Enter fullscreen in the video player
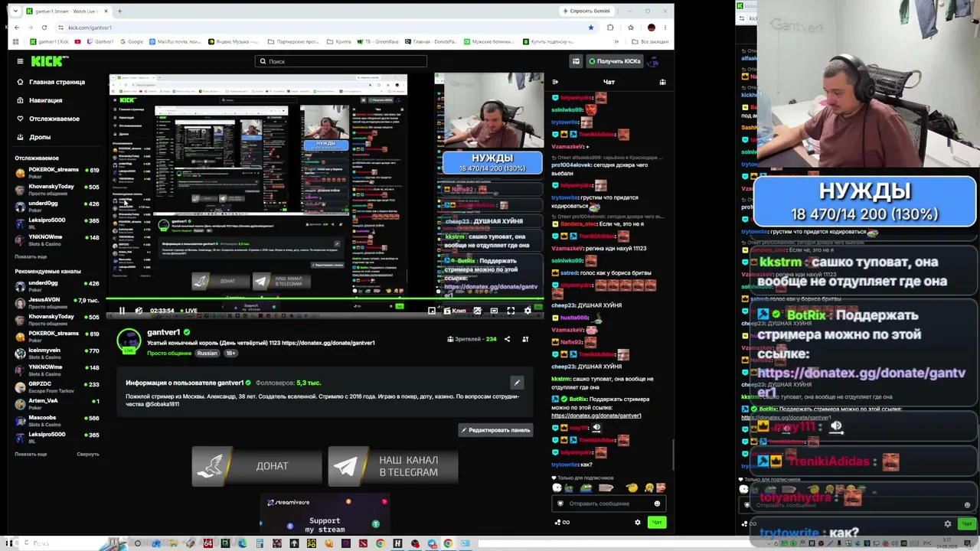 (511, 311)
